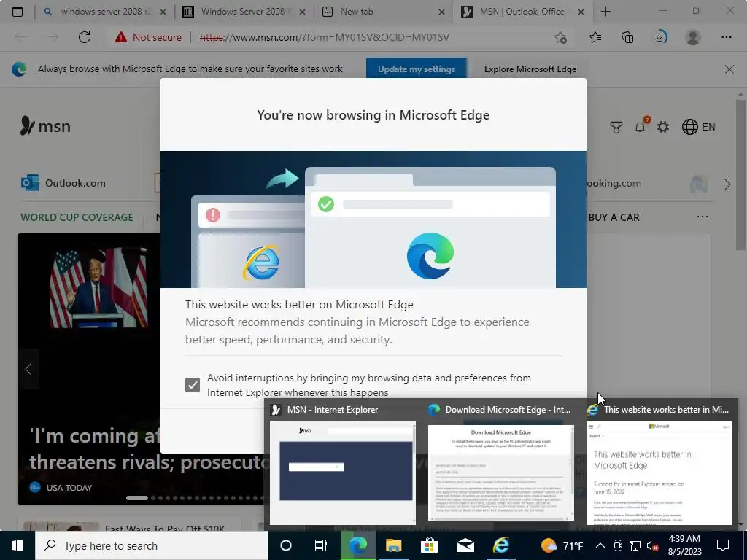
Task: Select first news carousel indicator
Action: pyautogui.click(x=136, y=498)
